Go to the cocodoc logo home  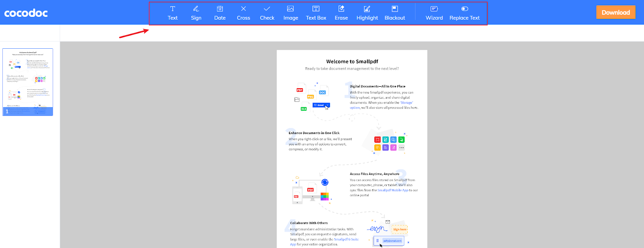(x=26, y=13)
